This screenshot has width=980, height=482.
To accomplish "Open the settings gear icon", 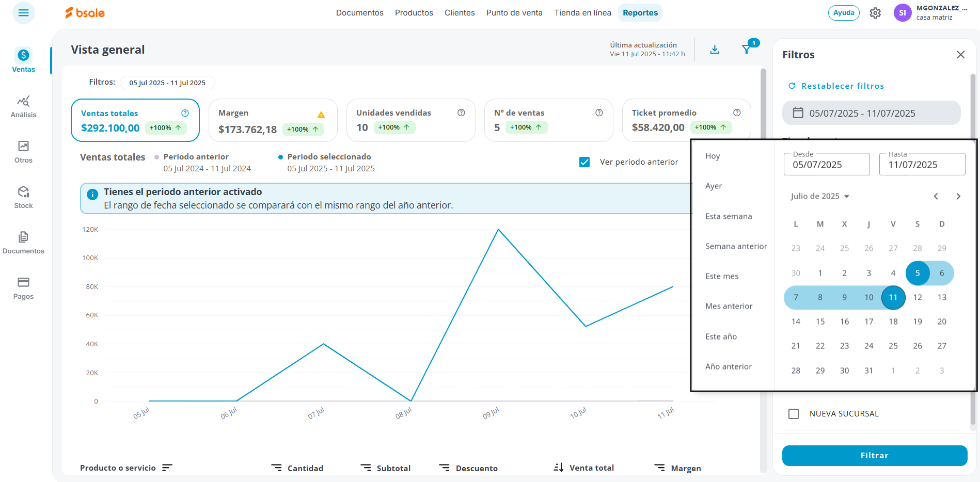I will click(875, 13).
